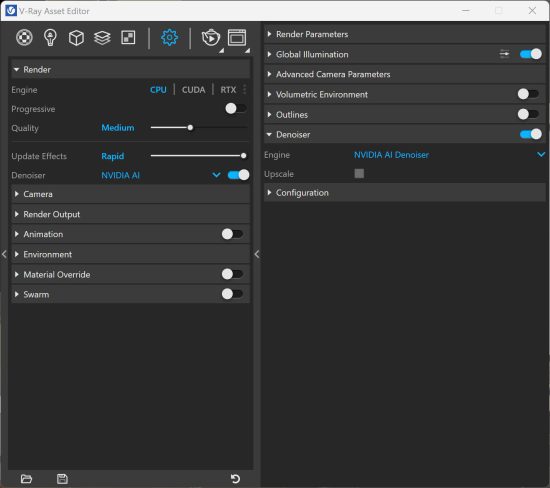This screenshot has width=550, height=488.
Task: Expand the Outlines section arrow
Action: click(269, 114)
